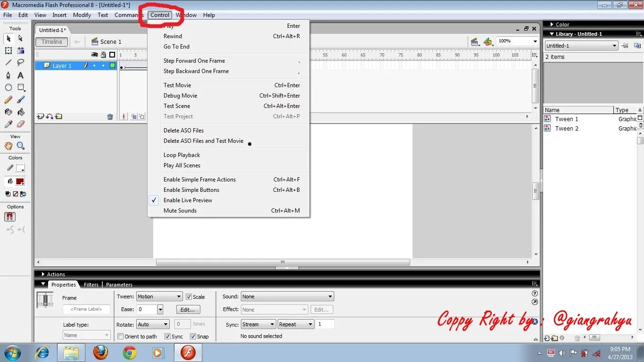Activate the Zoom magnifier tool
This screenshot has width=644, height=362.
[21, 146]
